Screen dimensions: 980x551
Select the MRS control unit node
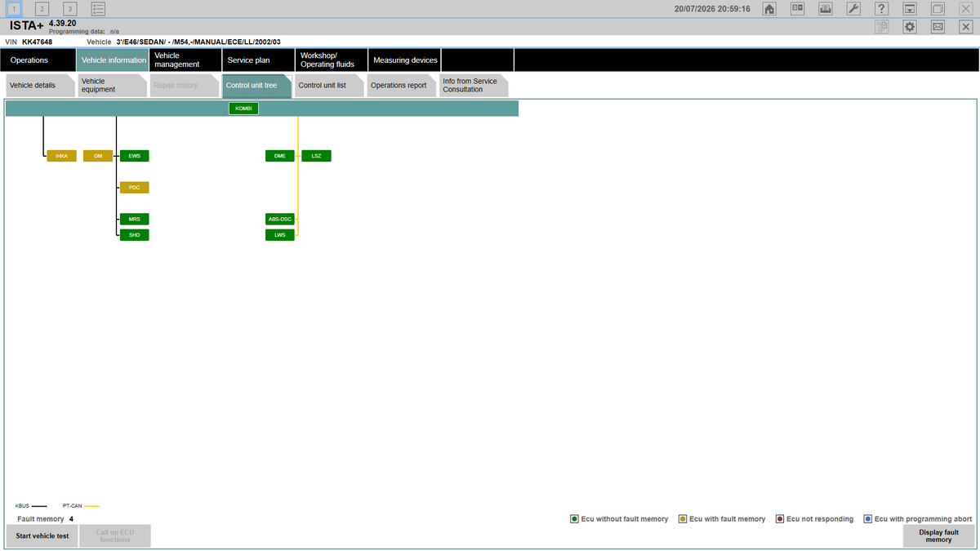coord(135,219)
